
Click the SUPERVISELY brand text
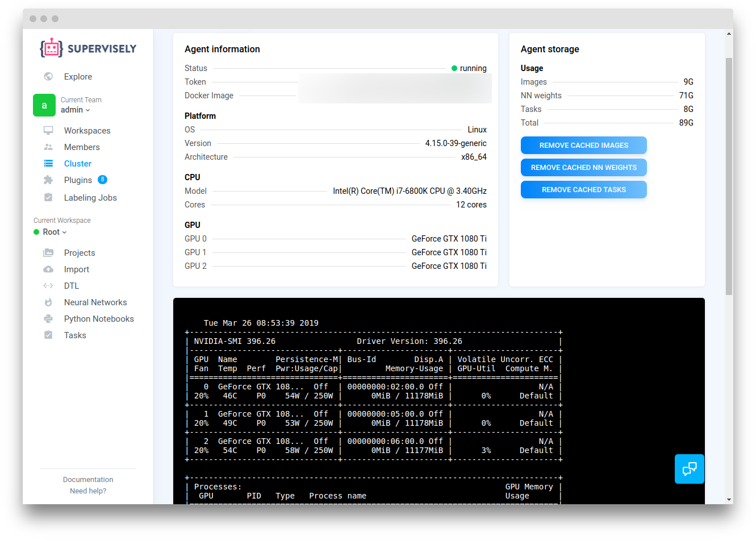pyautogui.click(x=102, y=49)
